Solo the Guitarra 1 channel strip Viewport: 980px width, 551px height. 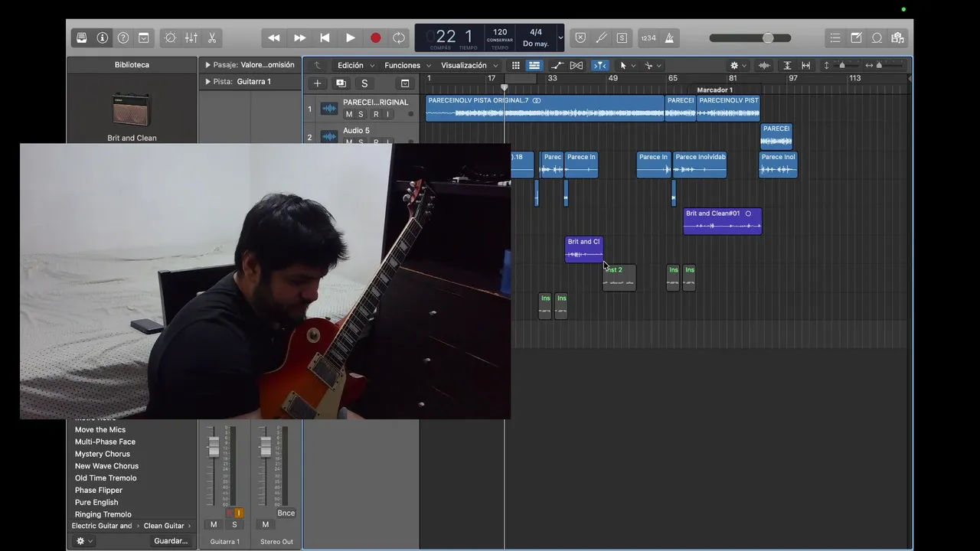coord(234,525)
